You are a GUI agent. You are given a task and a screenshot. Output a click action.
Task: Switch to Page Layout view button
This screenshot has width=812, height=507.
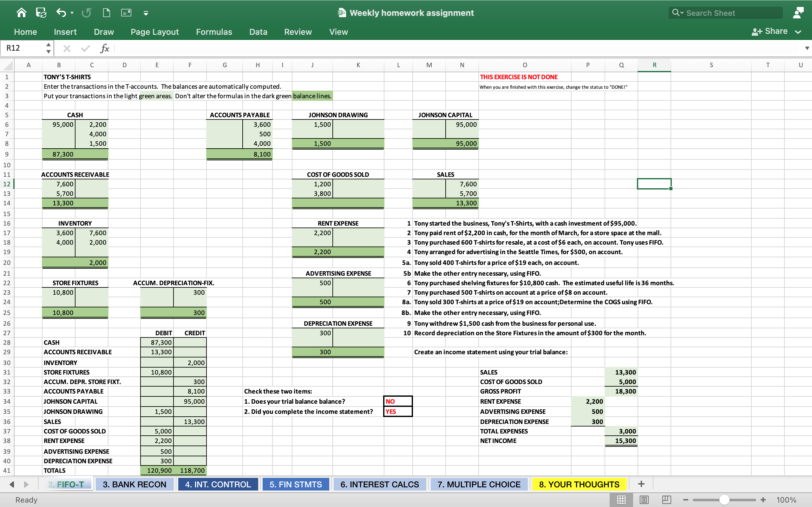coord(644,500)
